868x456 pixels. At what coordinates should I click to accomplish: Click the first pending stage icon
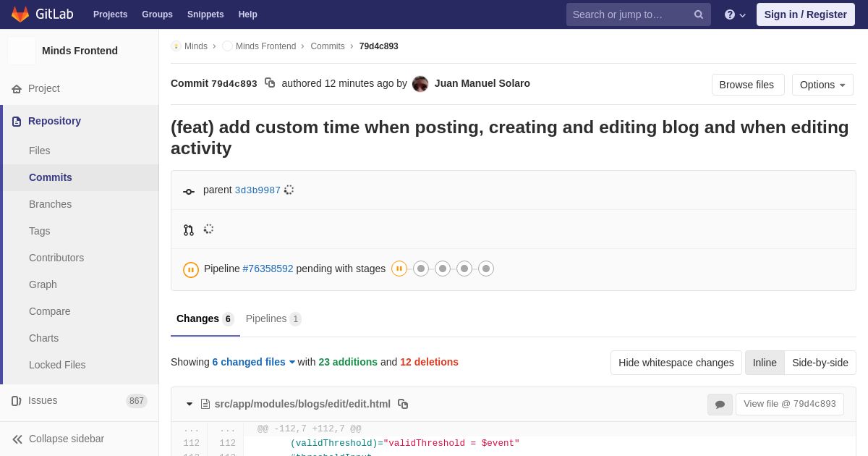click(x=399, y=269)
